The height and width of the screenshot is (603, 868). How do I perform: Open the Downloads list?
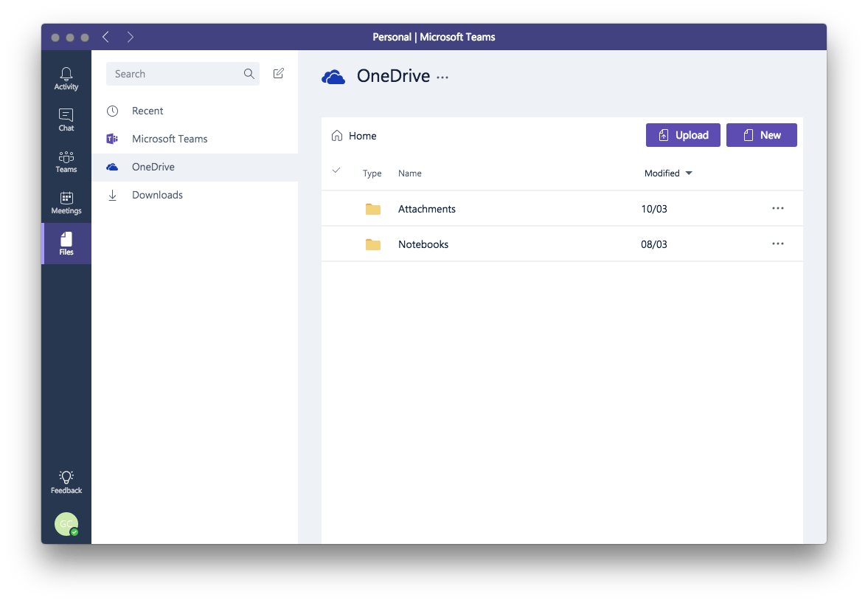[195, 195]
